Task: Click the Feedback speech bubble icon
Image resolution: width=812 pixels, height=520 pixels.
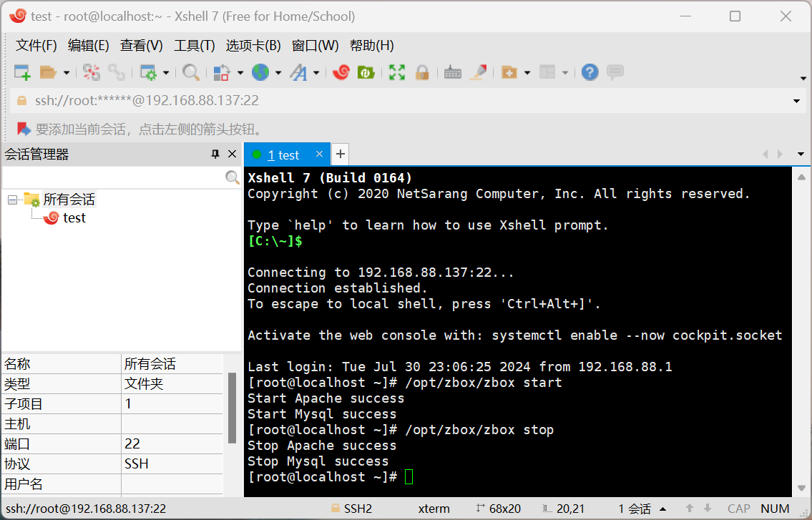Action: [x=615, y=72]
